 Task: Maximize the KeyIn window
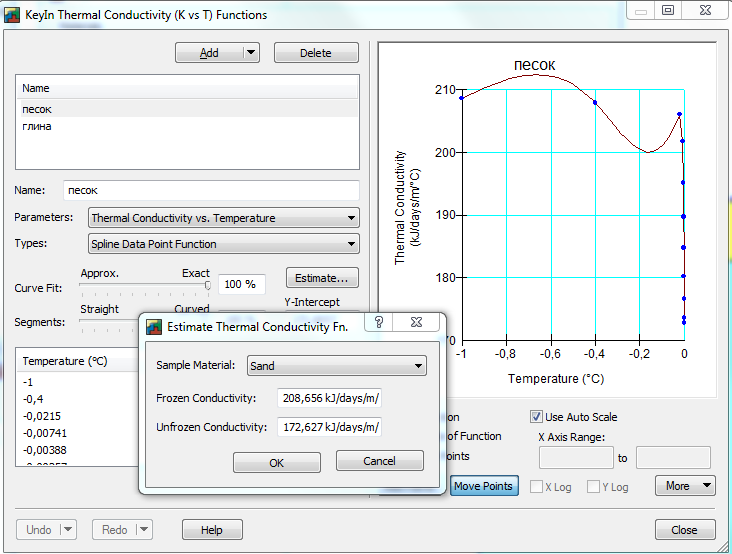(x=668, y=10)
